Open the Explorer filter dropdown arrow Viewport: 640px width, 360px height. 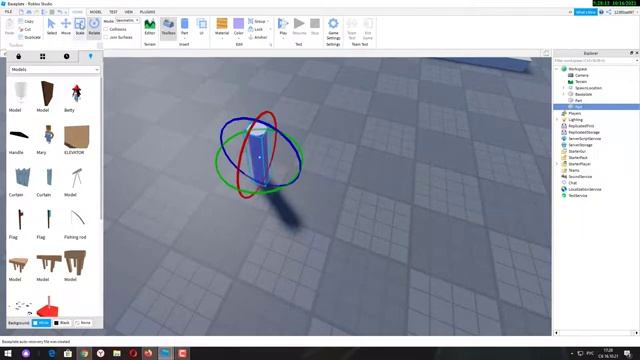637,60
